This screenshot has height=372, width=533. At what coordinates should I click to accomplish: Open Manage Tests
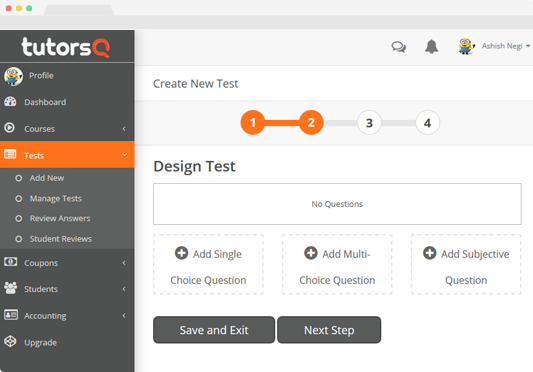click(55, 199)
